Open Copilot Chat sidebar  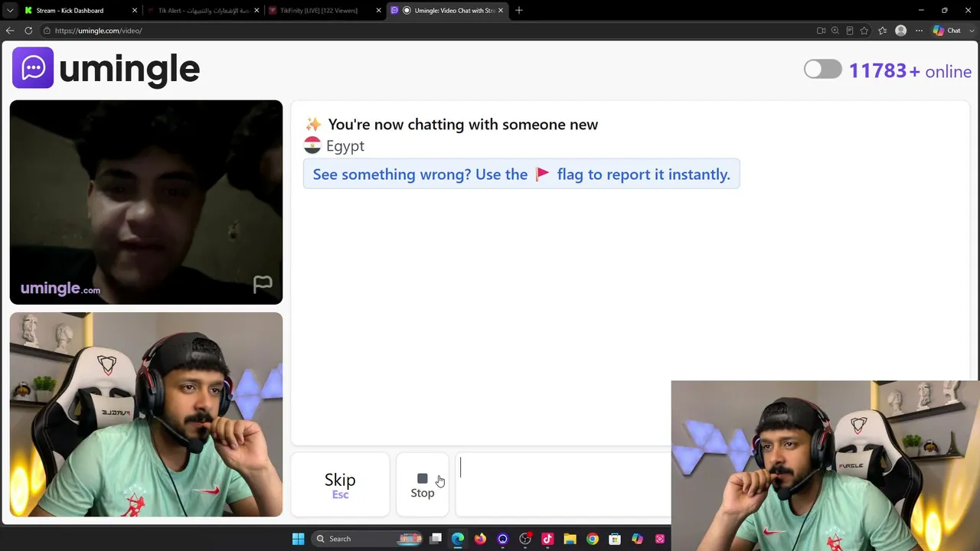click(x=947, y=31)
